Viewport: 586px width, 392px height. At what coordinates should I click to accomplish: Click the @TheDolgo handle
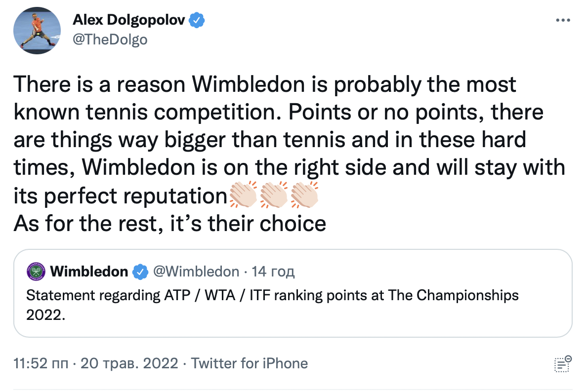click(110, 39)
